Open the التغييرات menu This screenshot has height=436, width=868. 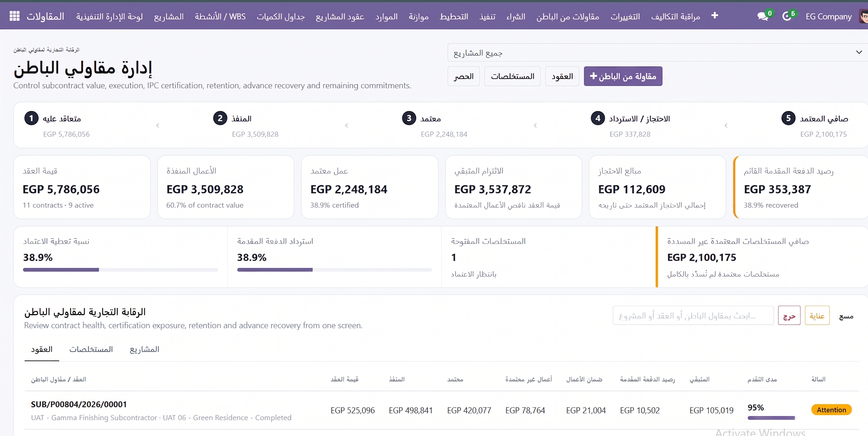tap(625, 16)
